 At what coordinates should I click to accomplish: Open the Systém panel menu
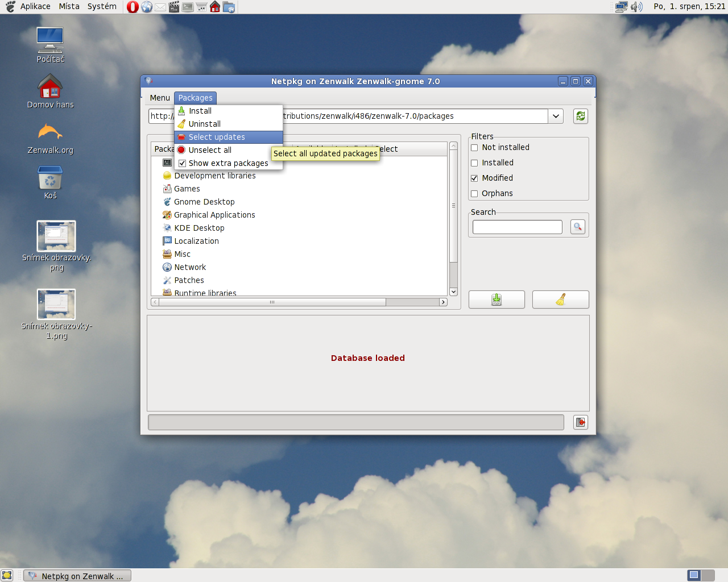tap(102, 7)
